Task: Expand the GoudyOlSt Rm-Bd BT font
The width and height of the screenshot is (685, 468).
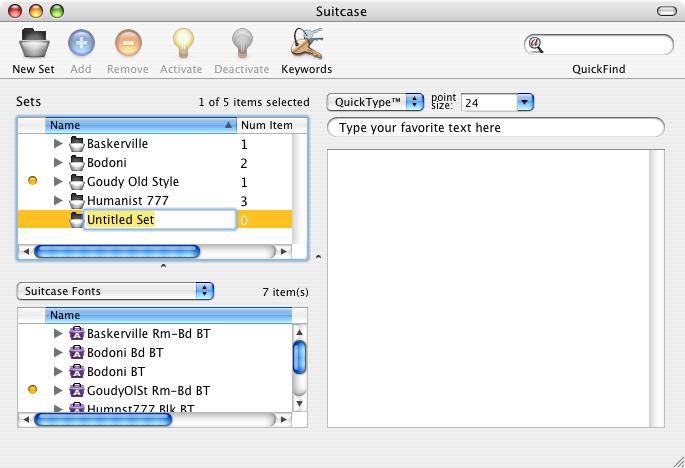Action: tap(58, 390)
